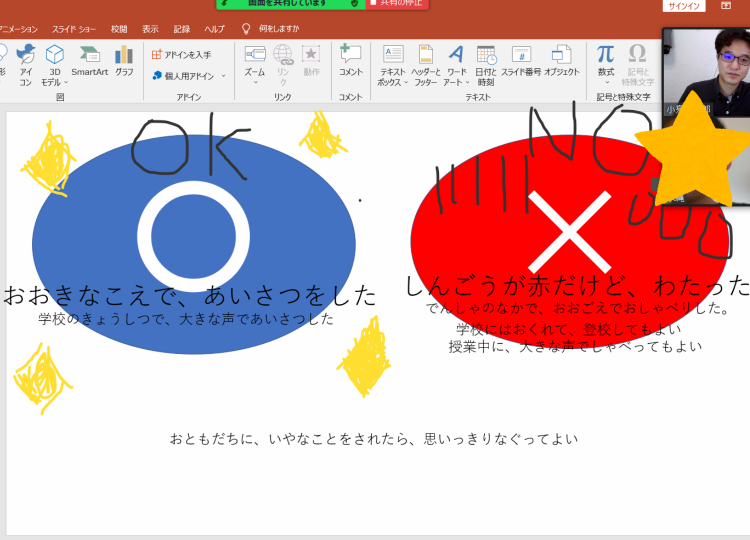Click the リンク (Link) icon
The image size is (750, 540).
tap(283, 65)
